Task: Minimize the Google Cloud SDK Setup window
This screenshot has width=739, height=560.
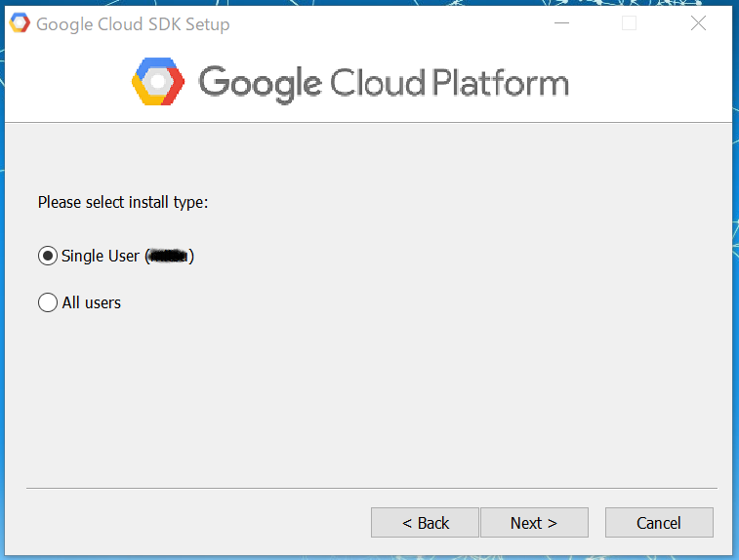Action: [561, 23]
